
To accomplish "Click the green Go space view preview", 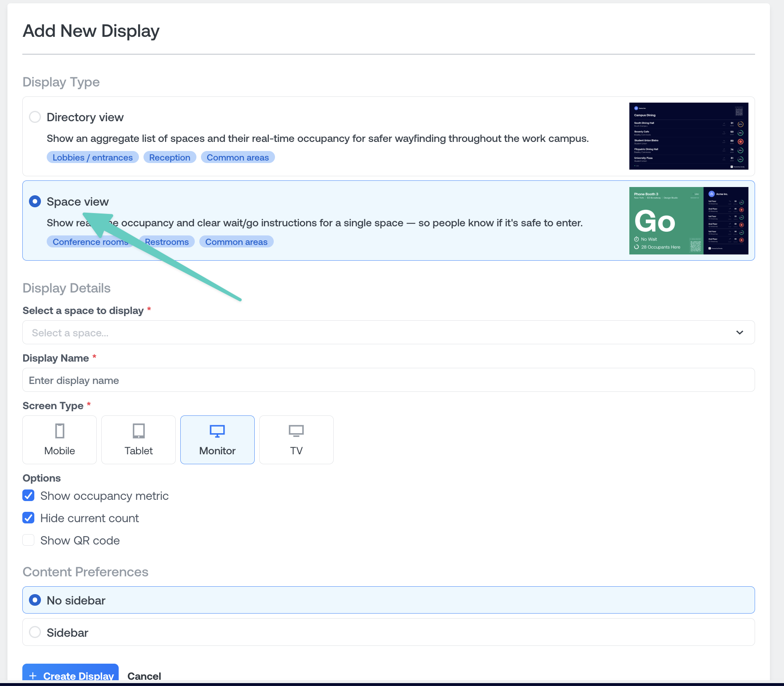I will click(x=666, y=221).
